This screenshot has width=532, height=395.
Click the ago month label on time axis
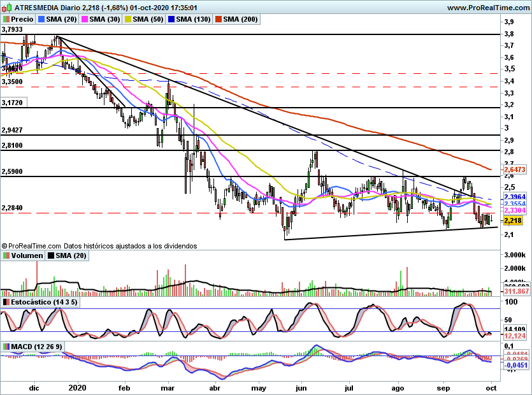click(x=398, y=389)
